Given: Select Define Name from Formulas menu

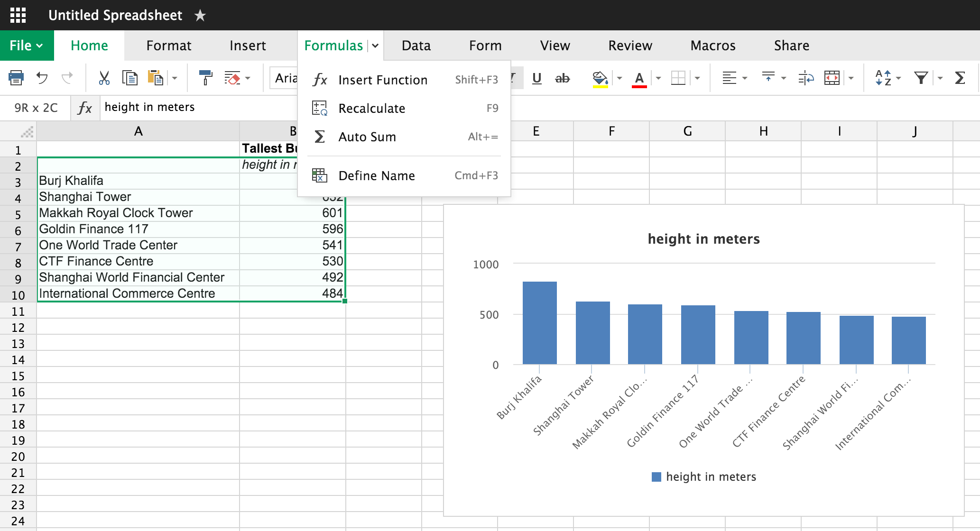Looking at the screenshot, I should [377, 175].
